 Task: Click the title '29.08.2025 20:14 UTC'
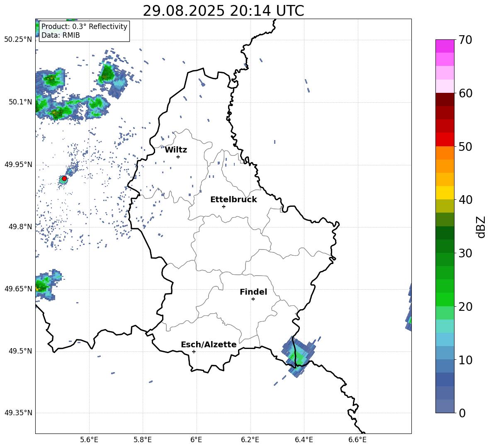pyautogui.click(x=223, y=11)
